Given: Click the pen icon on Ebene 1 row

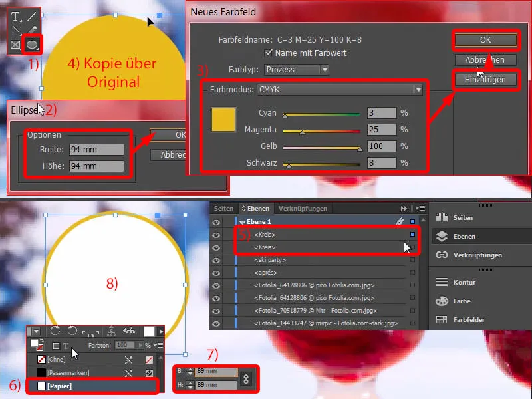Looking at the screenshot, I should pyautogui.click(x=400, y=221).
